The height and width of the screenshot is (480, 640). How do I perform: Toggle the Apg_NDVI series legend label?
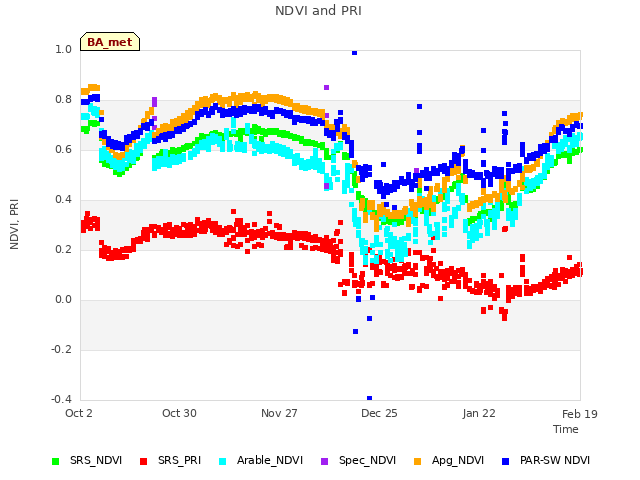pyautogui.click(x=458, y=460)
